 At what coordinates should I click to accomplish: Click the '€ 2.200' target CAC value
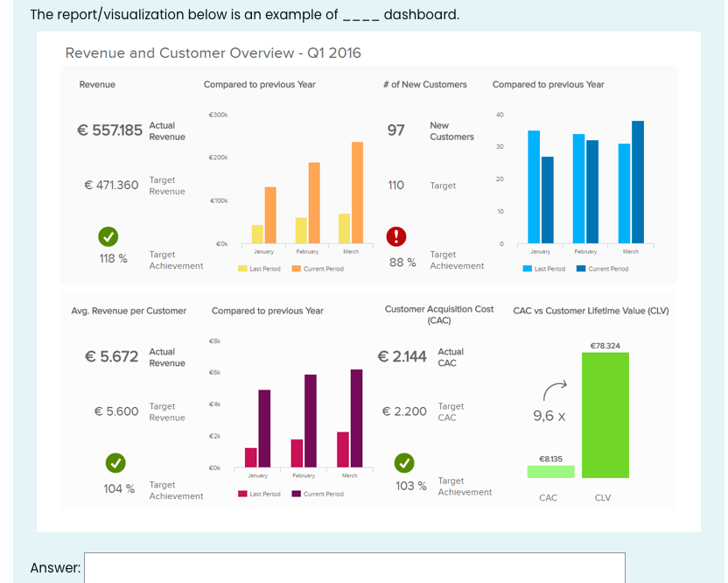click(404, 411)
